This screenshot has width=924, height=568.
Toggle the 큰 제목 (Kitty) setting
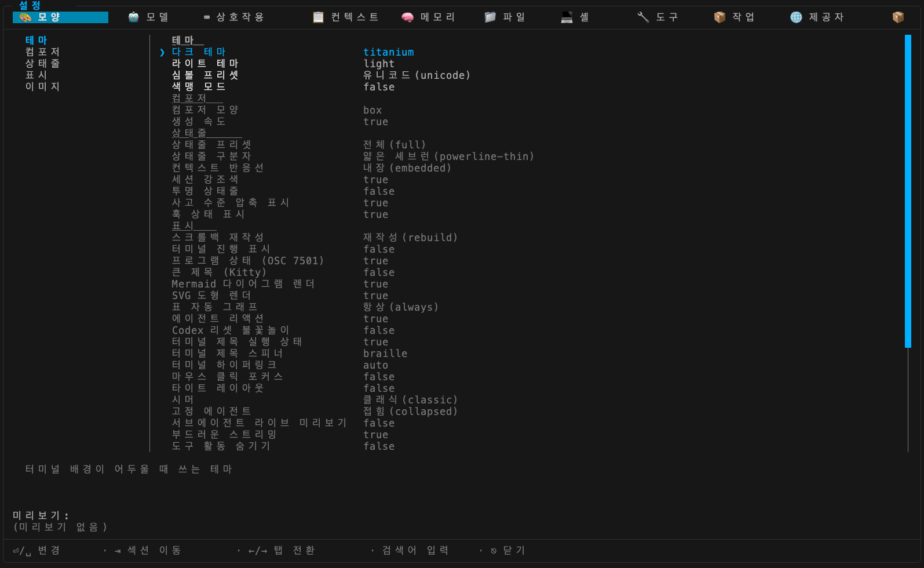pos(379,272)
